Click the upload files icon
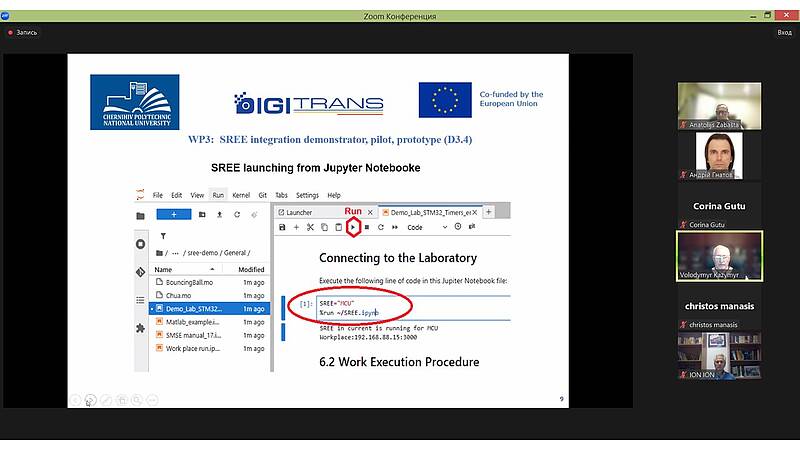The image size is (800, 450). click(x=218, y=214)
